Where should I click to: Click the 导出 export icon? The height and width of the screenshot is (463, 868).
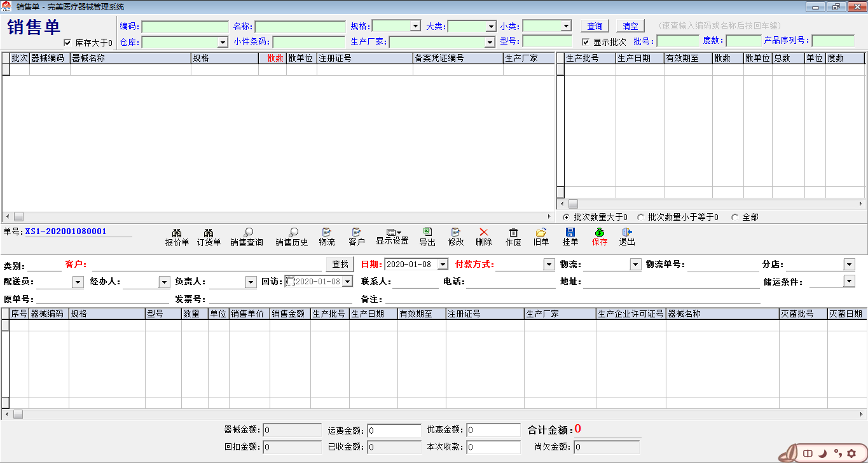(427, 233)
